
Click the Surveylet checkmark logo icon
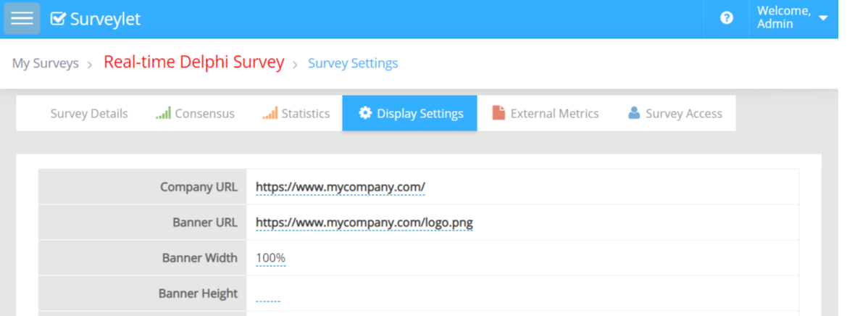pos(58,19)
